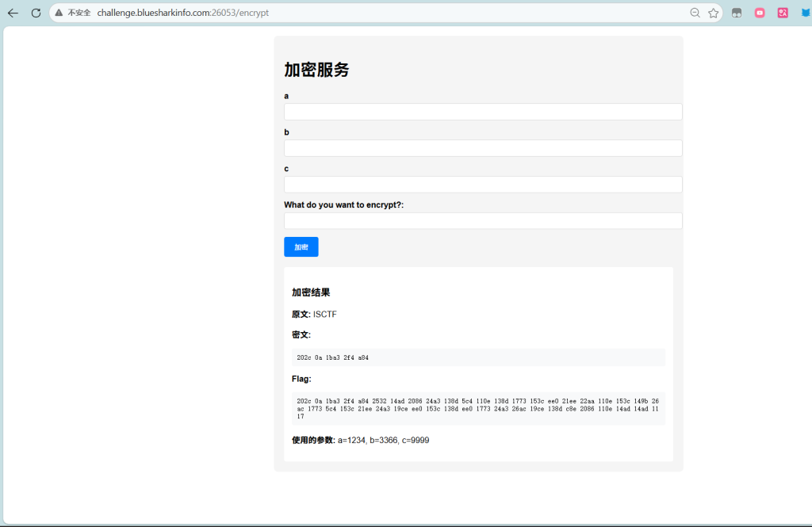Click the browser back arrow
This screenshot has width=812, height=527.
(13, 13)
